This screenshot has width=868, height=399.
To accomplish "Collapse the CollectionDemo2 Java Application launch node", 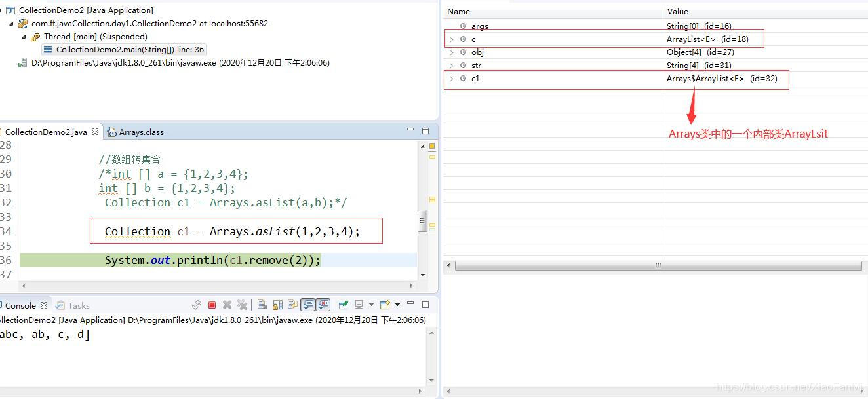I will tap(1, 10).
